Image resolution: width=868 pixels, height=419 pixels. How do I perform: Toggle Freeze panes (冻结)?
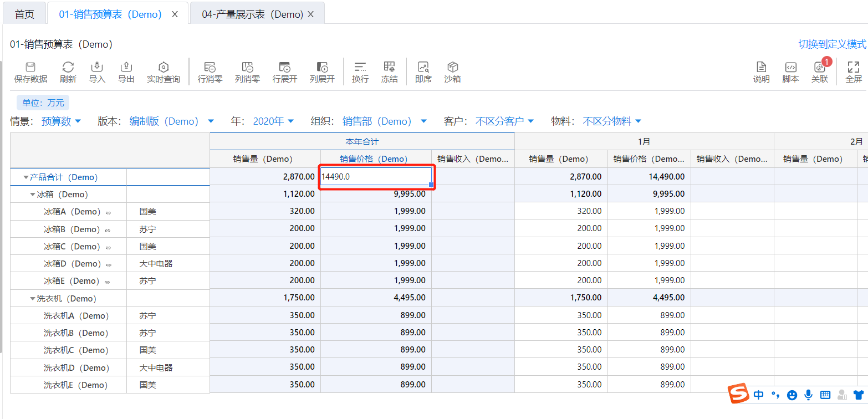pos(389,68)
